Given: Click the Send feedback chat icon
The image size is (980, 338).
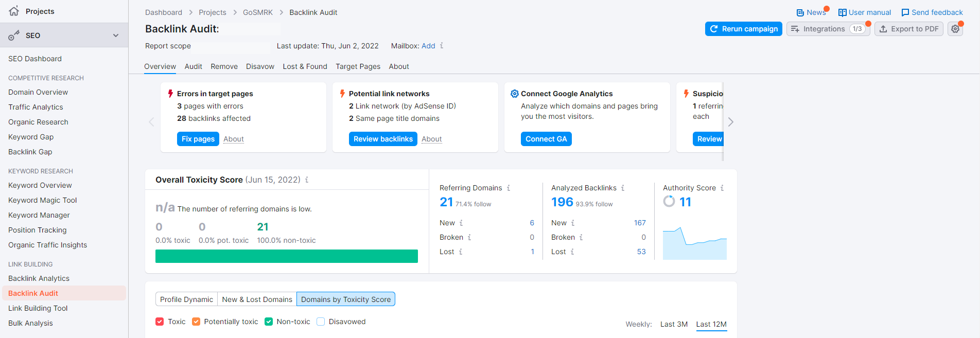Looking at the screenshot, I should (x=905, y=12).
